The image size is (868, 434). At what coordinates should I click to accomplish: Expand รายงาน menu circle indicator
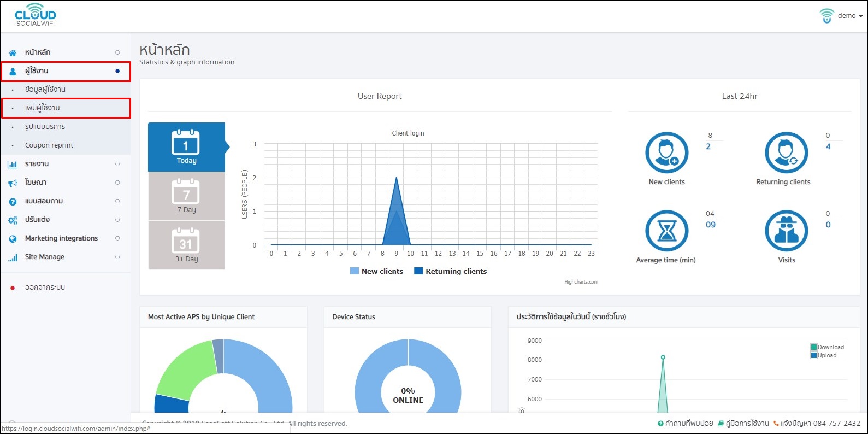[117, 164]
